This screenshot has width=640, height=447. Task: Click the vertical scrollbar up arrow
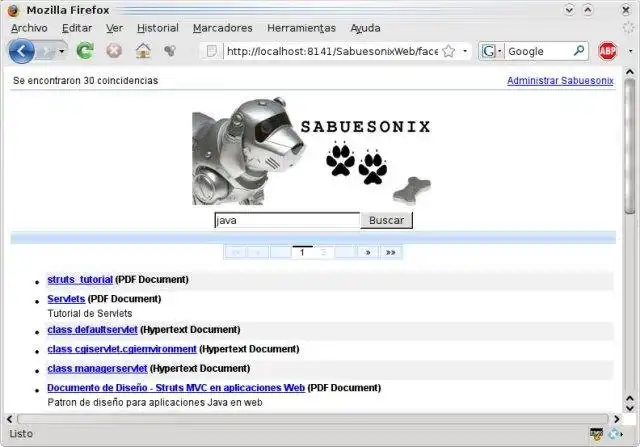630,72
